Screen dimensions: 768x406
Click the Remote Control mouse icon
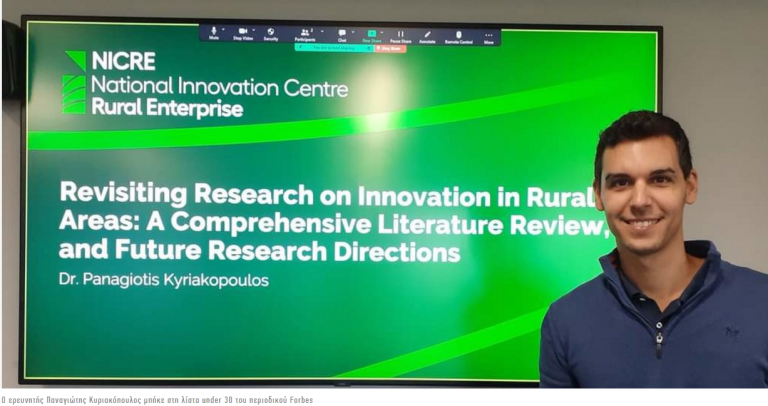(459, 37)
